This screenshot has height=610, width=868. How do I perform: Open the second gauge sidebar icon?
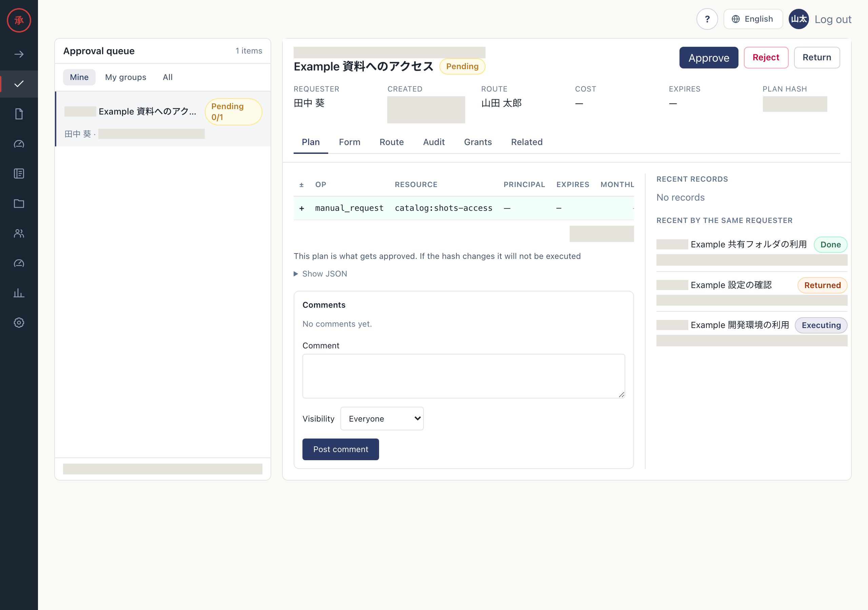pyautogui.click(x=19, y=263)
